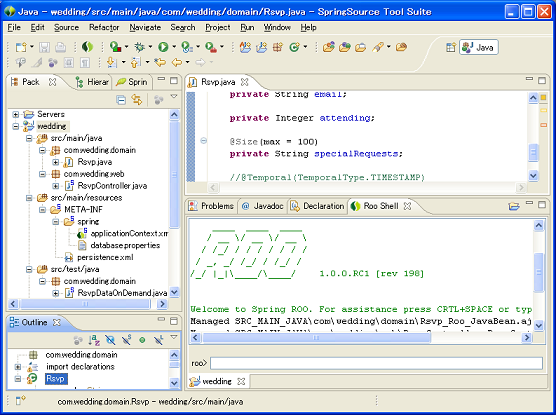
Task: Click the last folder icon in main toolbar
Action: [401, 47]
